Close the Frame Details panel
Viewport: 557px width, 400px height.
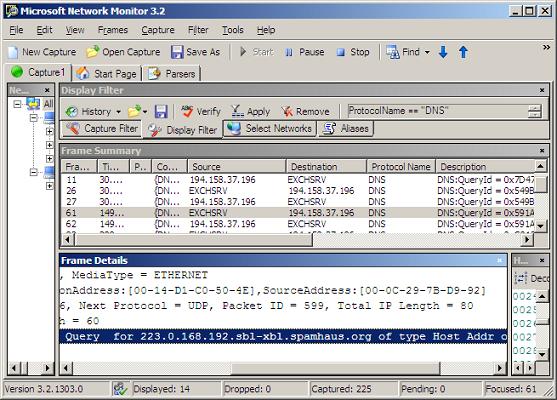(499, 260)
